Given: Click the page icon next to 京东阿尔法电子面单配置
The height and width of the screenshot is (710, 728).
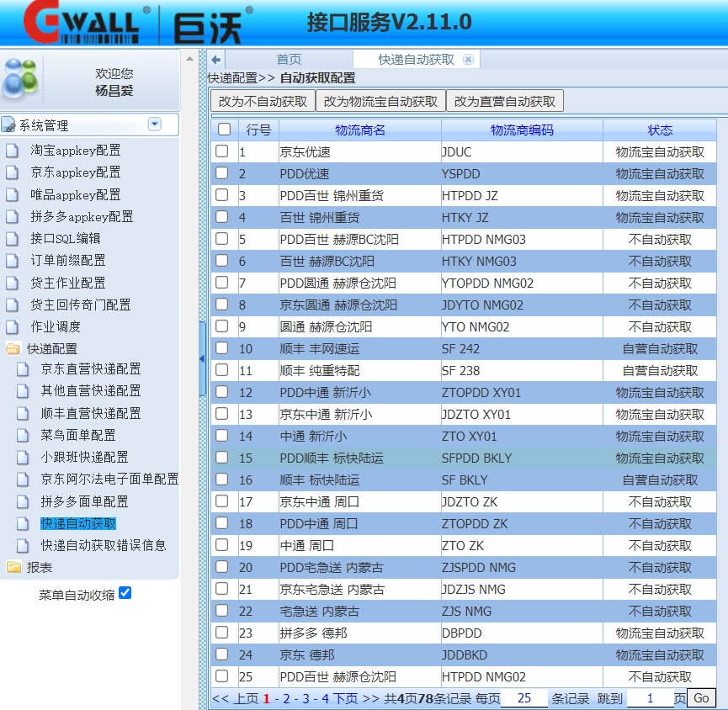Looking at the screenshot, I should [22, 479].
